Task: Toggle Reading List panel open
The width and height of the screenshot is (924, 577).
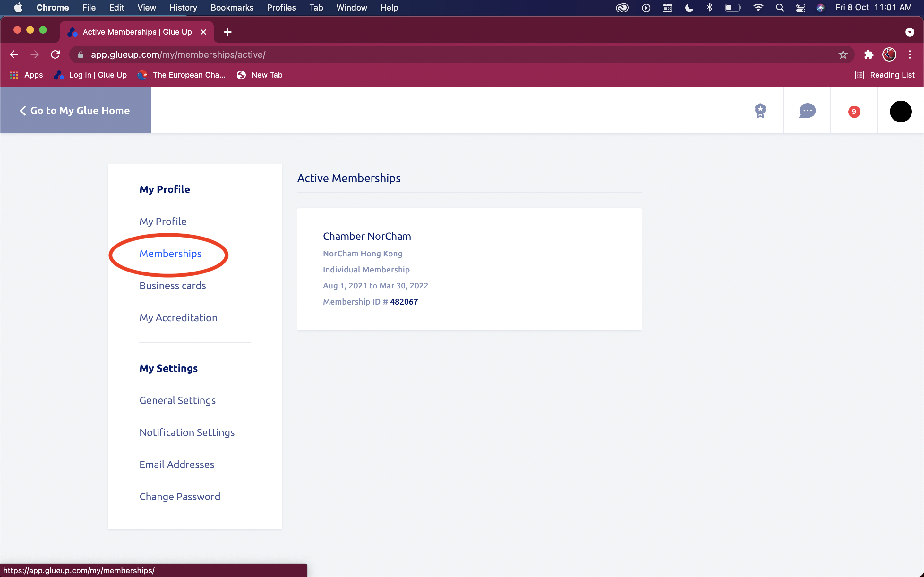Action: coord(885,74)
